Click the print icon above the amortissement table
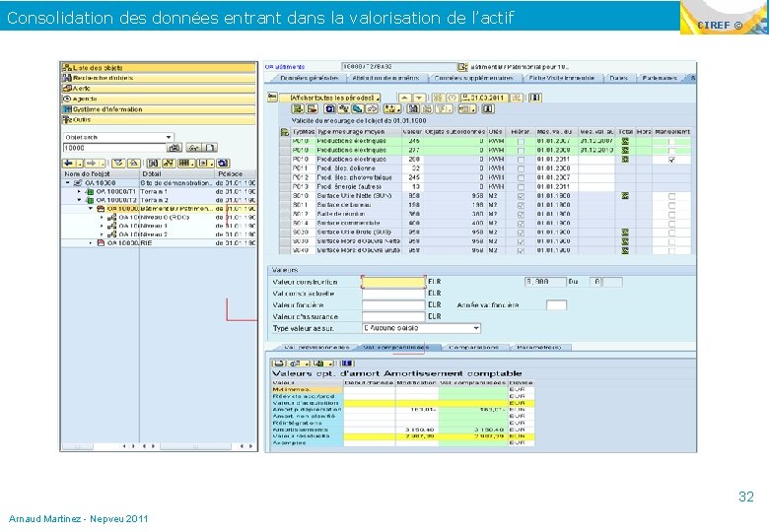The image size is (769, 532). point(279,363)
